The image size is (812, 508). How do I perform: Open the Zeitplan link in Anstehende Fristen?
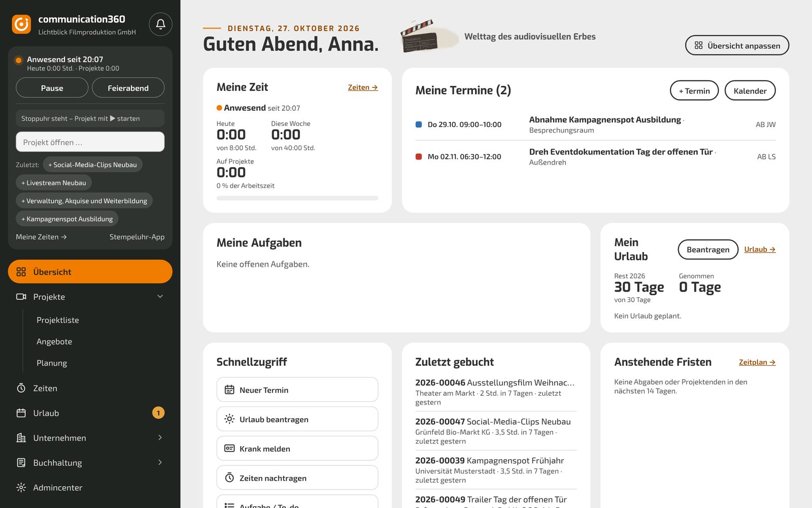(x=757, y=362)
